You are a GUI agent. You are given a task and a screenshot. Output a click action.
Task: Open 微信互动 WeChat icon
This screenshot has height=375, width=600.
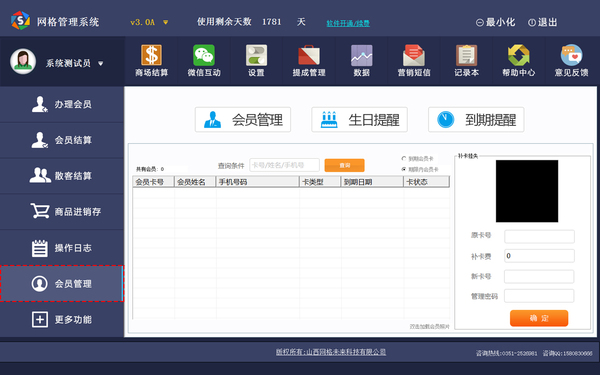[204, 55]
